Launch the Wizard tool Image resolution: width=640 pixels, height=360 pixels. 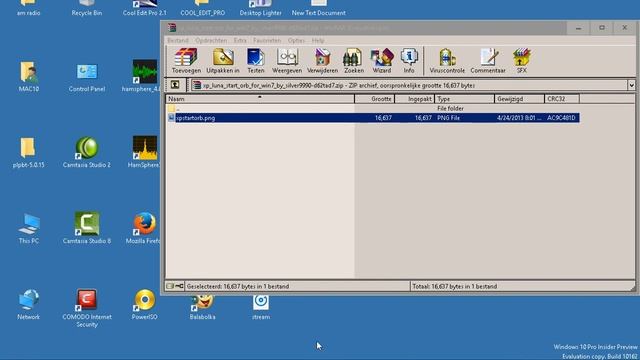pos(382,60)
